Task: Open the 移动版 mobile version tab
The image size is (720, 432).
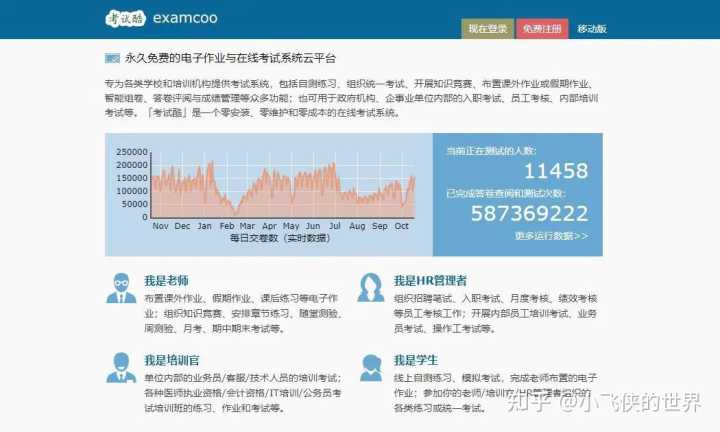Action: pyautogui.click(x=591, y=29)
